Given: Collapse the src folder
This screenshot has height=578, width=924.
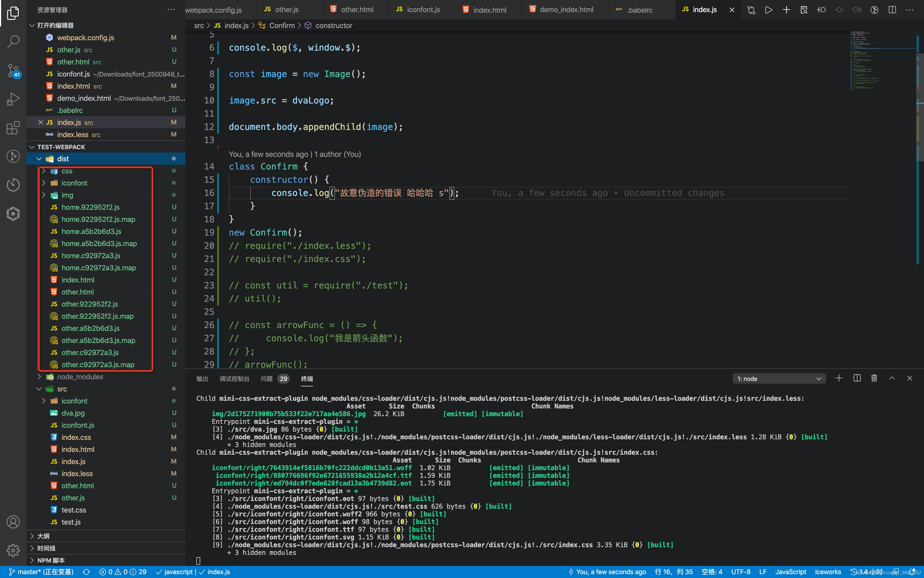Looking at the screenshot, I should (x=39, y=389).
